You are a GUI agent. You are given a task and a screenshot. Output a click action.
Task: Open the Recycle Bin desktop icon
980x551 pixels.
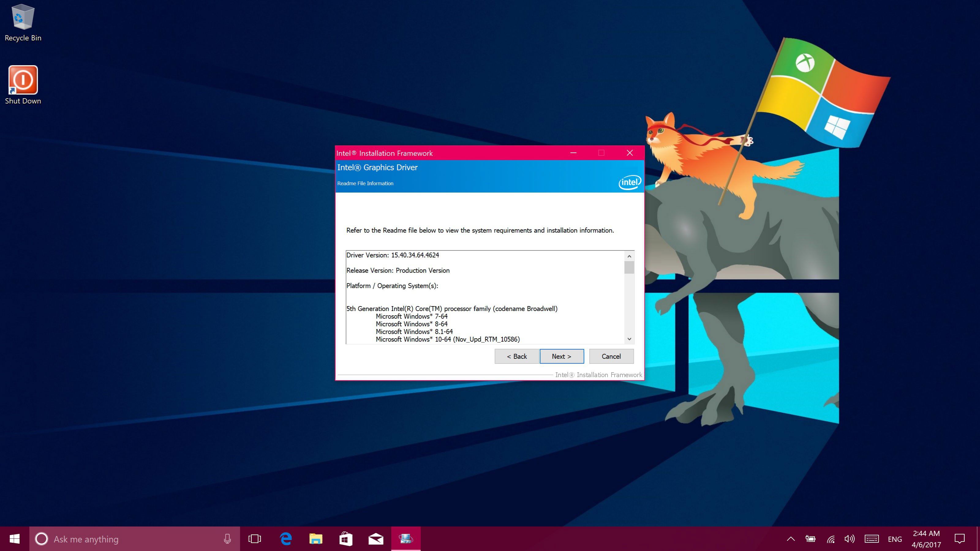click(x=23, y=23)
